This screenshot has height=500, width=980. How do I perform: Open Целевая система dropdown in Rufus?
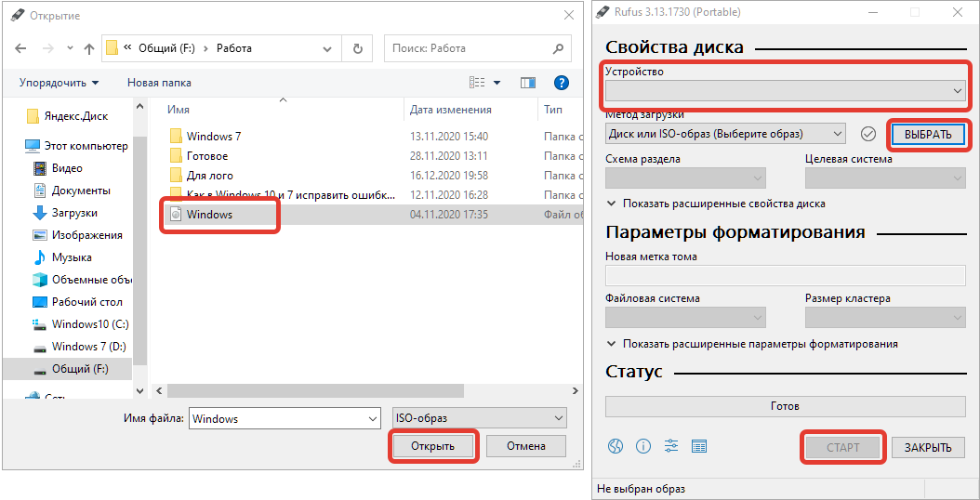click(885, 178)
